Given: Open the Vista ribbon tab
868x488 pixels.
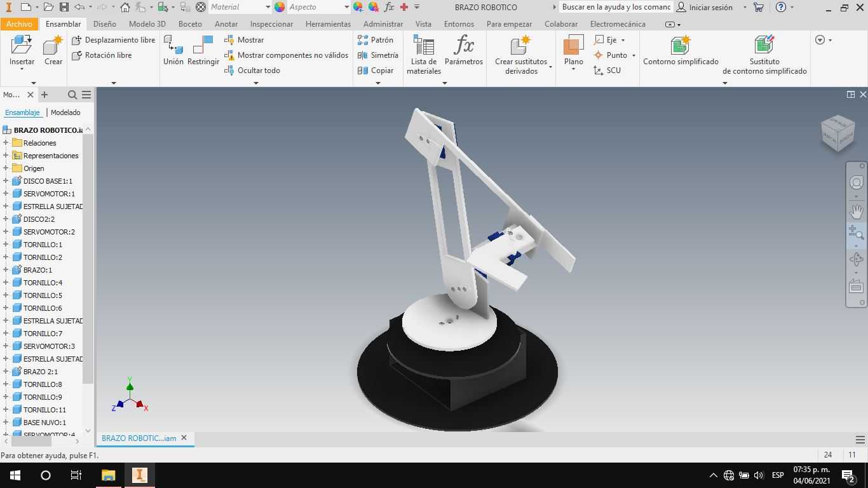Looking at the screenshot, I should pyautogui.click(x=423, y=24).
